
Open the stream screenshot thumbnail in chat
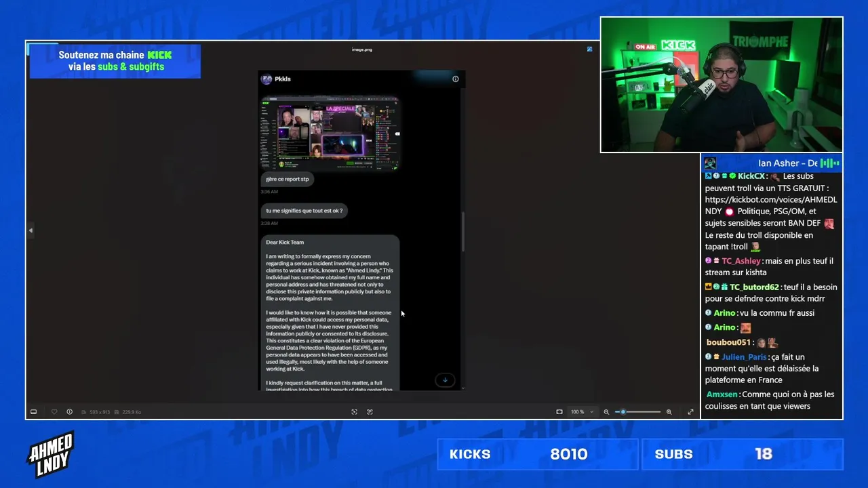tap(330, 134)
